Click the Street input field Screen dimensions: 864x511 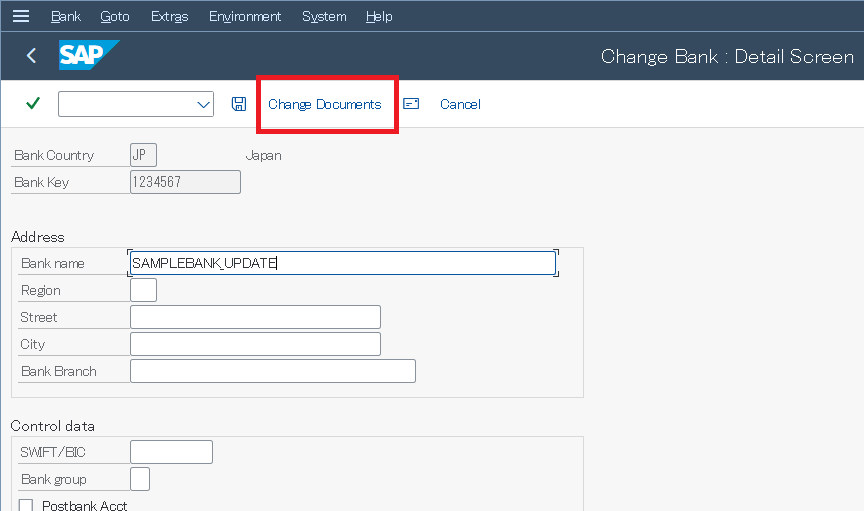coord(255,317)
